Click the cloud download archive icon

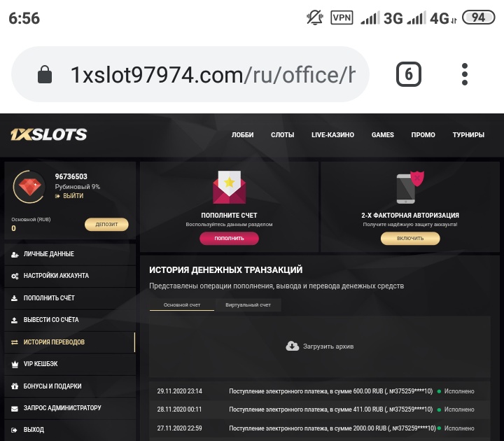[292, 346]
